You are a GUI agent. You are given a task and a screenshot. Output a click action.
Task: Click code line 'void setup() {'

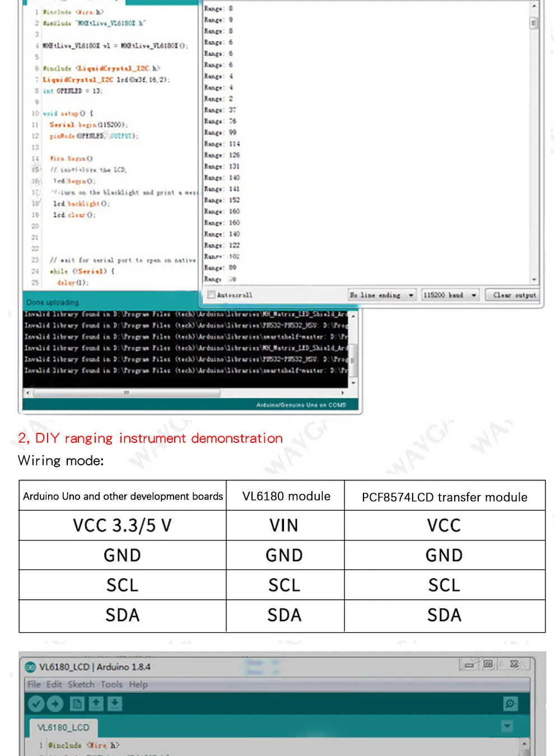pyautogui.click(x=68, y=113)
